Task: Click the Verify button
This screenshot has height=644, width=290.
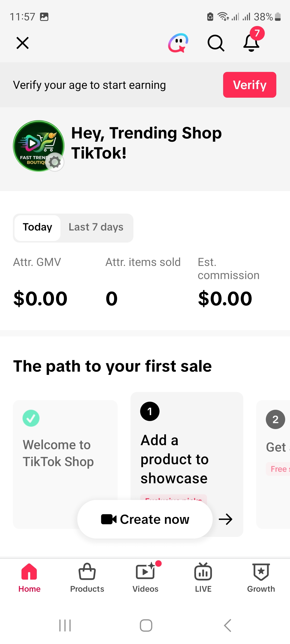Action: point(250,85)
